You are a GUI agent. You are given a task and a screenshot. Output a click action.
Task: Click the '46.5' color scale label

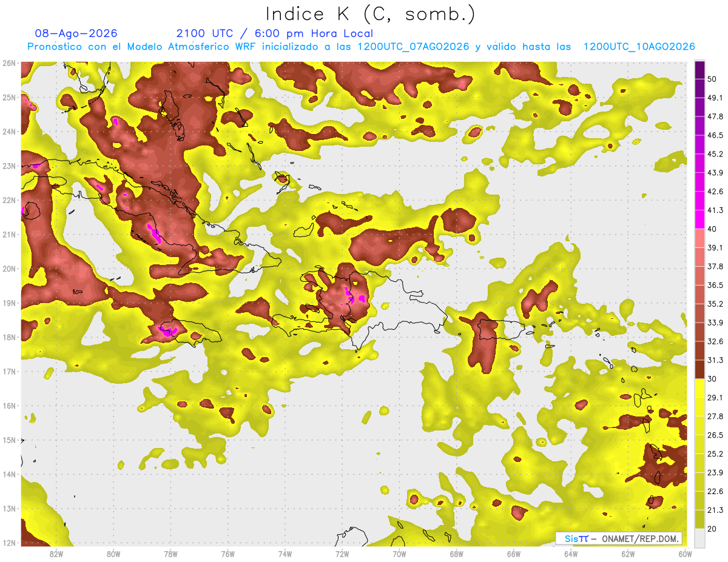point(715,135)
